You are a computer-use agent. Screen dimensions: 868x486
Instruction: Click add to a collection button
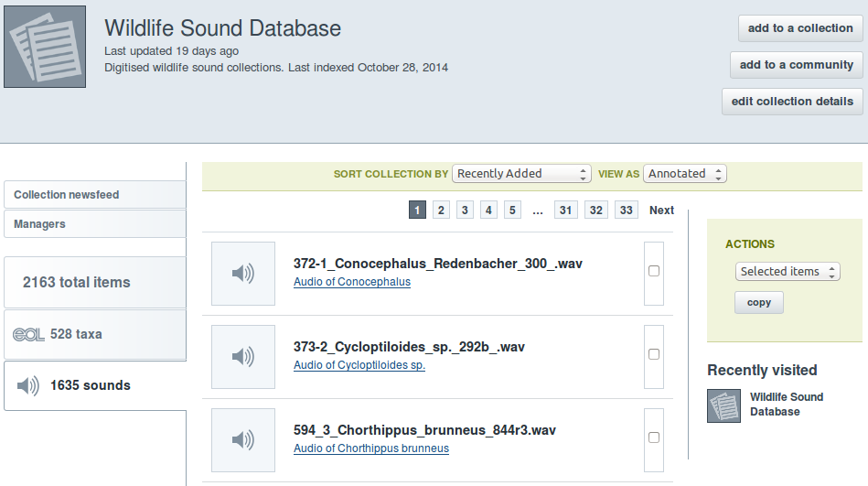[x=800, y=28]
